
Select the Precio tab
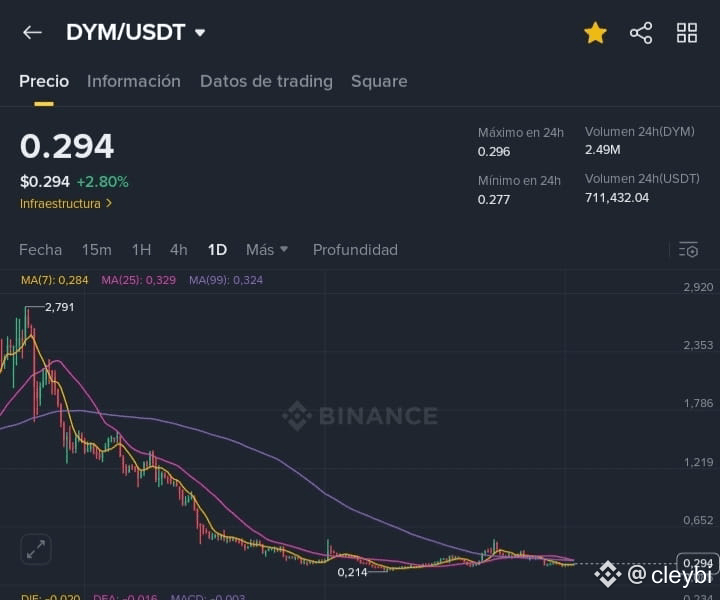click(44, 81)
